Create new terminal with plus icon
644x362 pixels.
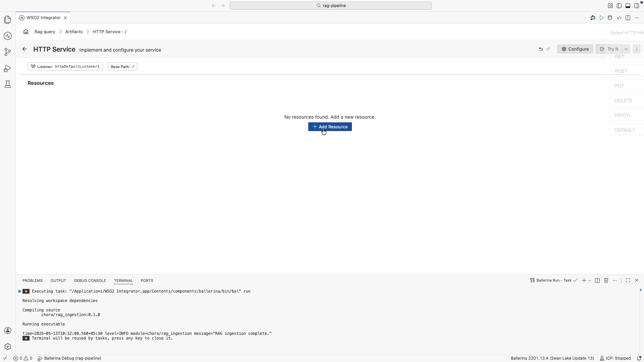coord(584,281)
